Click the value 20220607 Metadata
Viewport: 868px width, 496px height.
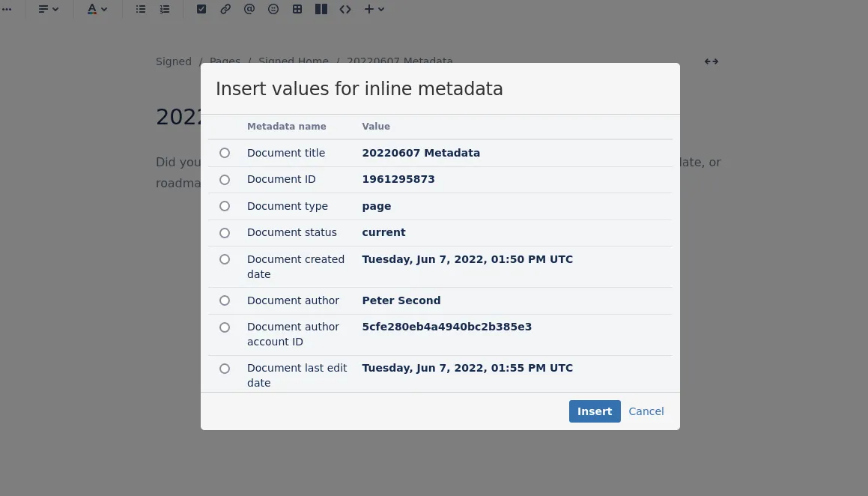421,153
